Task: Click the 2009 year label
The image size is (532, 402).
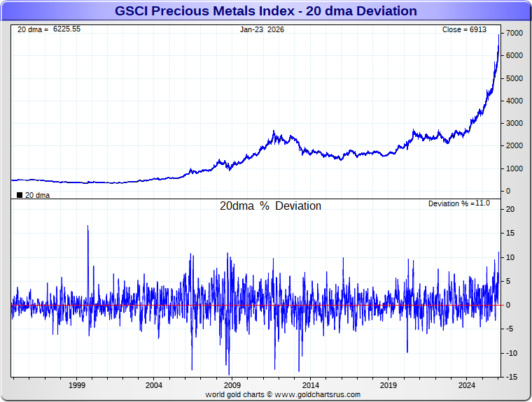Action: coord(232,385)
